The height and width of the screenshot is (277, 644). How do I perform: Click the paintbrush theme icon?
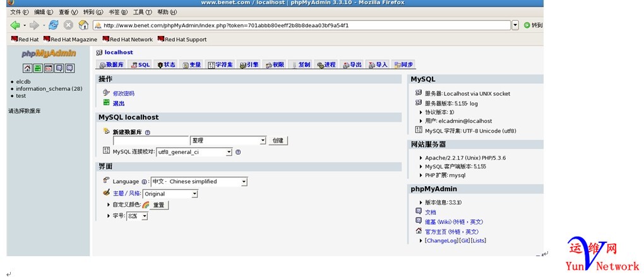click(x=106, y=192)
